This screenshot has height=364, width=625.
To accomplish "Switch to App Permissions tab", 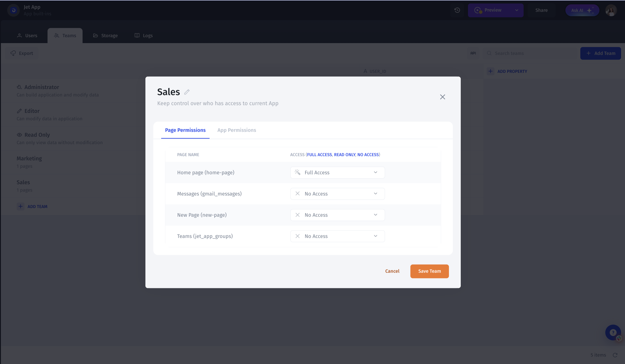I will tap(237, 130).
